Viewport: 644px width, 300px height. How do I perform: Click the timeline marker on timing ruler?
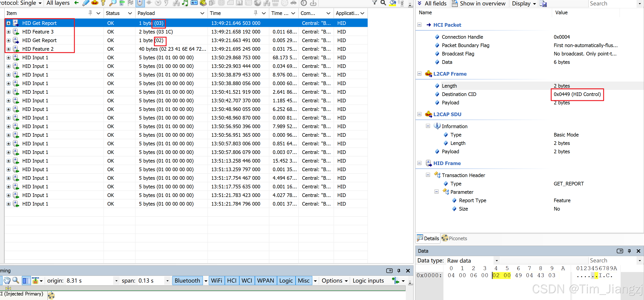[8, 288]
